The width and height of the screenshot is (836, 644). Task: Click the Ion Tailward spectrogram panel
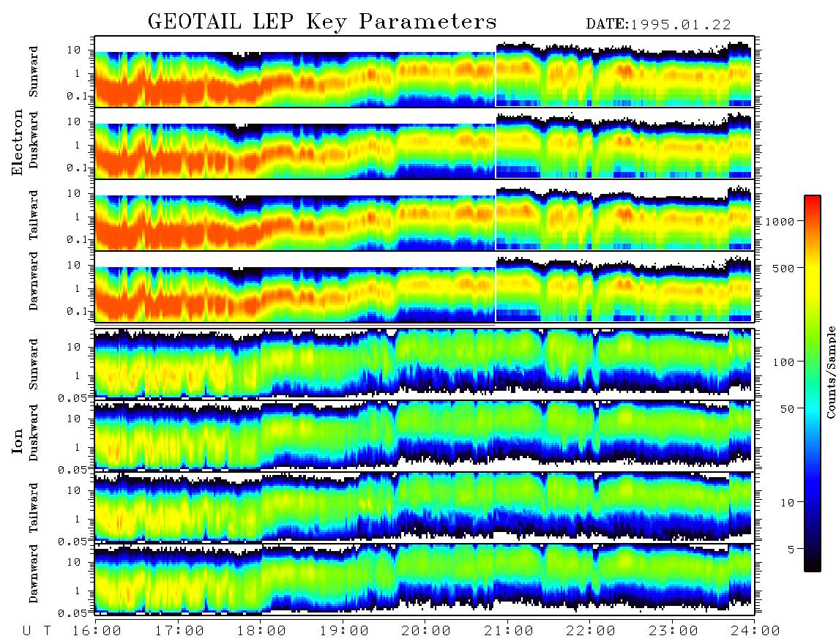click(425, 508)
